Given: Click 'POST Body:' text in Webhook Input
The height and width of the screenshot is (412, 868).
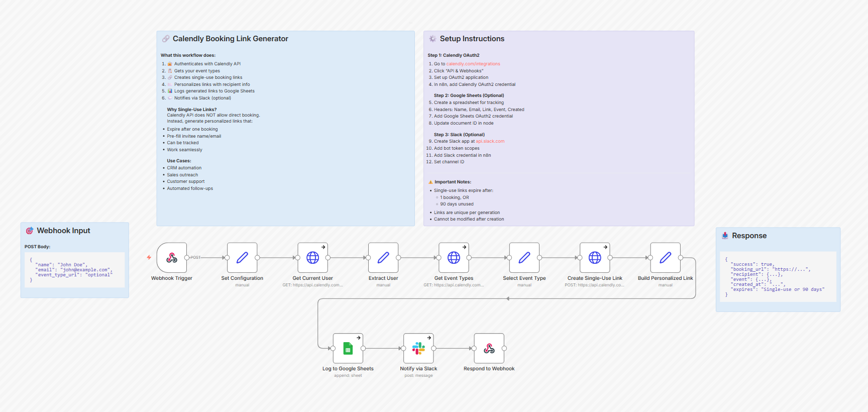Looking at the screenshot, I should tap(38, 247).
